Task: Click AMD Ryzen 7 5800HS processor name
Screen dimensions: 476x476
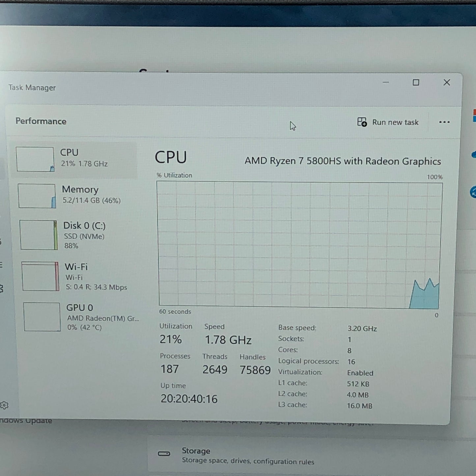Action: (343, 161)
